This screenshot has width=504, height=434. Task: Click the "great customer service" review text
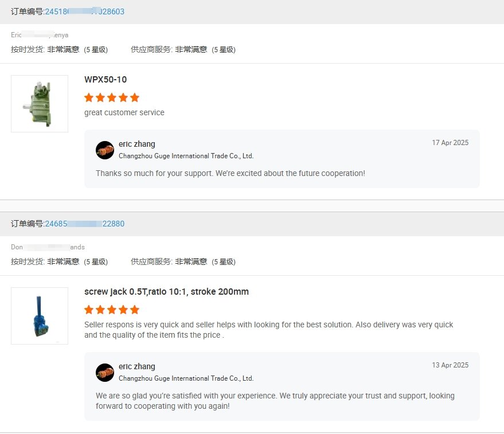pyautogui.click(x=124, y=112)
